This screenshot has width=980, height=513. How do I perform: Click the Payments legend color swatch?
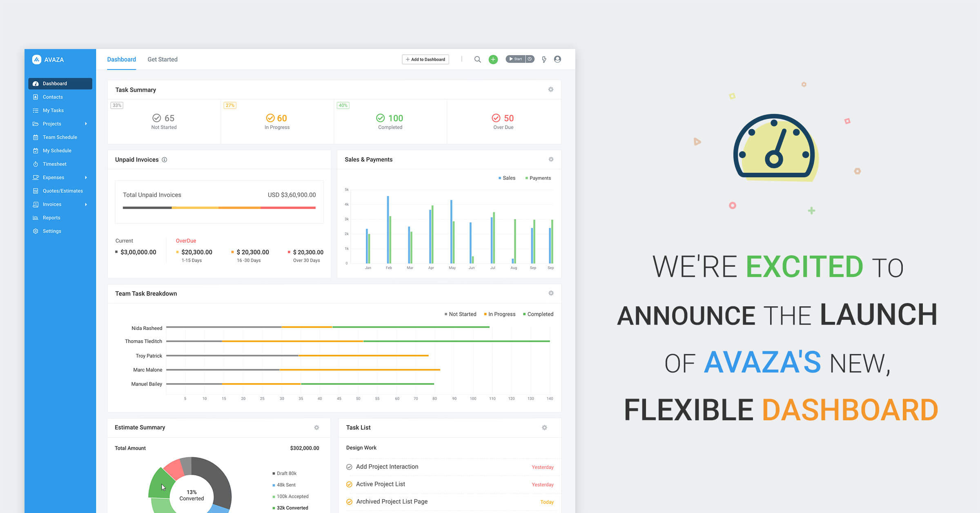pyautogui.click(x=526, y=178)
